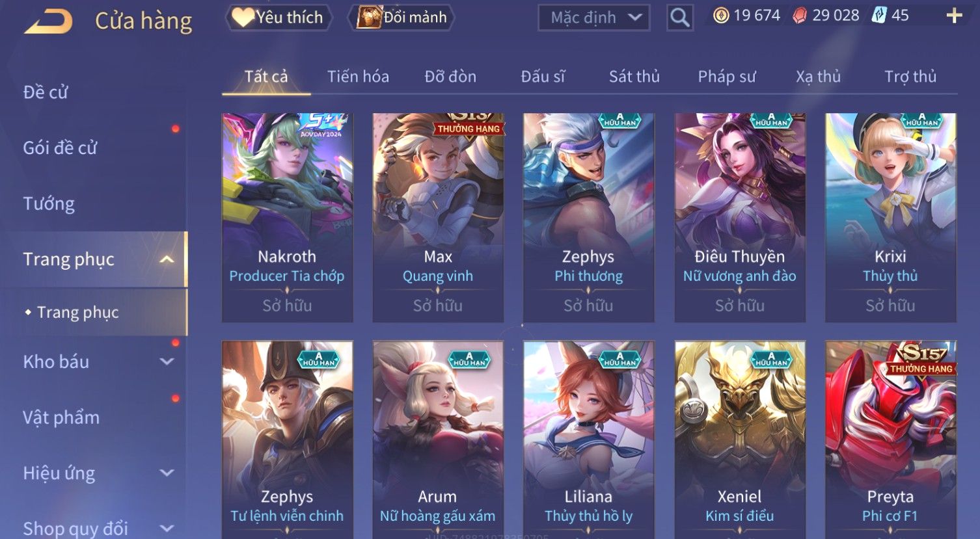This screenshot has height=539, width=980.
Task: Switch to the Pháp sư tab
Action: [x=727, y=77]
